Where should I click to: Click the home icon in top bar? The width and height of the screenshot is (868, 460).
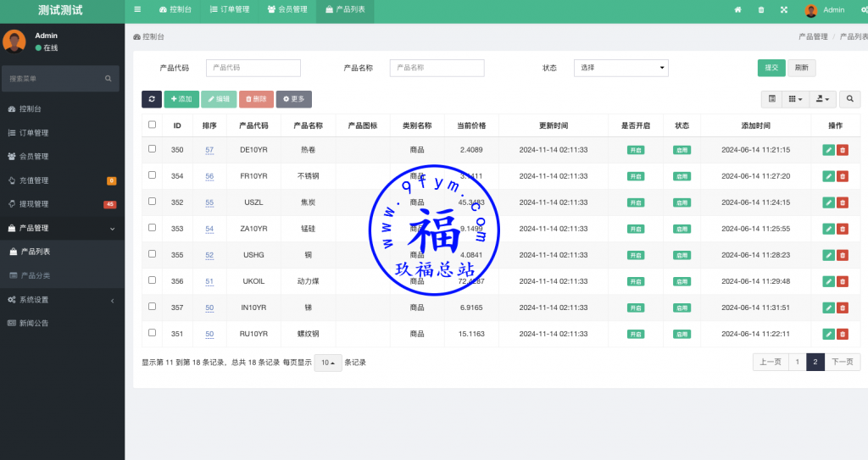point(737,10)
